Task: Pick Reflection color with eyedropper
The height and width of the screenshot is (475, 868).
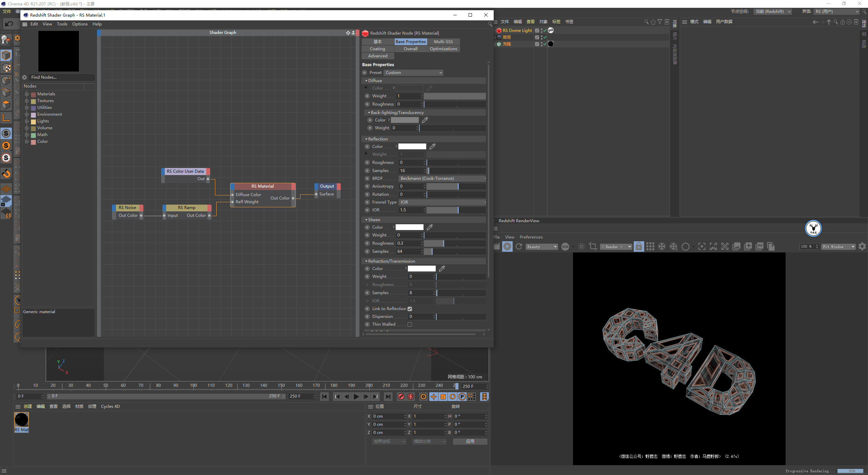Action: tap(432, 147)
